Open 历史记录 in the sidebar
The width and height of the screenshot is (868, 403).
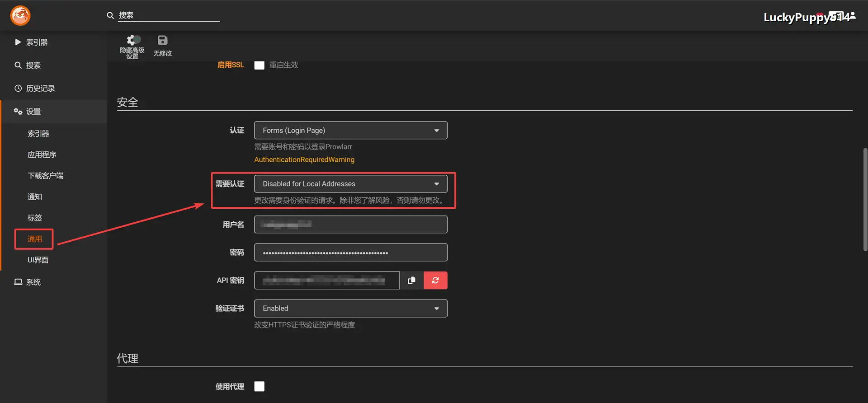(x=53, y=88)
